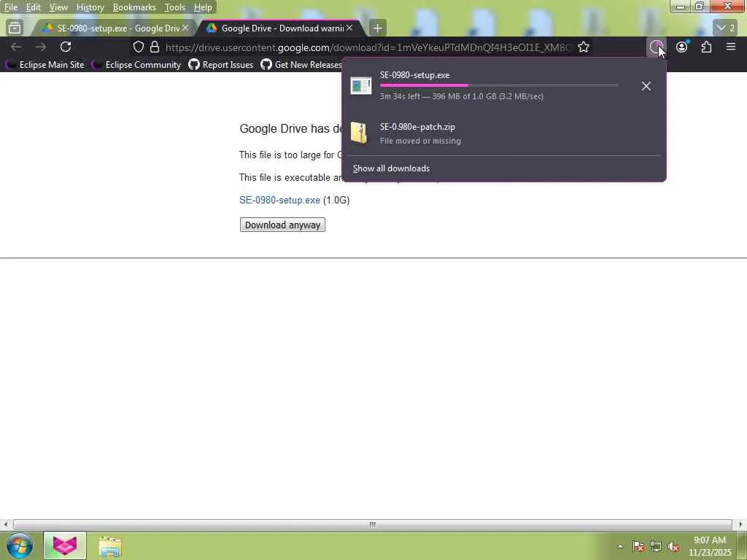Screen dimensions: 747x560
Task: Open the Firefox View icon before the tabs
Action: [x=15, y=28]
